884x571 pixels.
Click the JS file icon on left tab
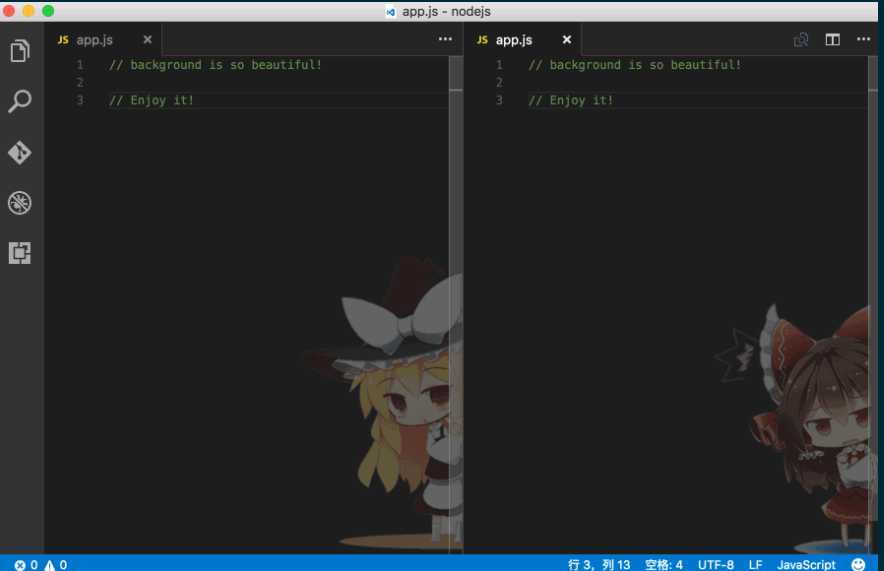(63, 39)
